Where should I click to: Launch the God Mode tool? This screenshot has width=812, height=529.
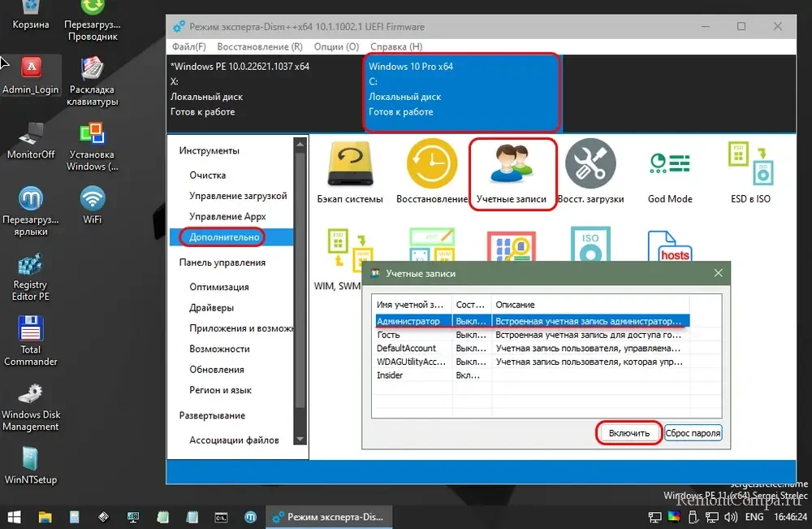[670, 176]
